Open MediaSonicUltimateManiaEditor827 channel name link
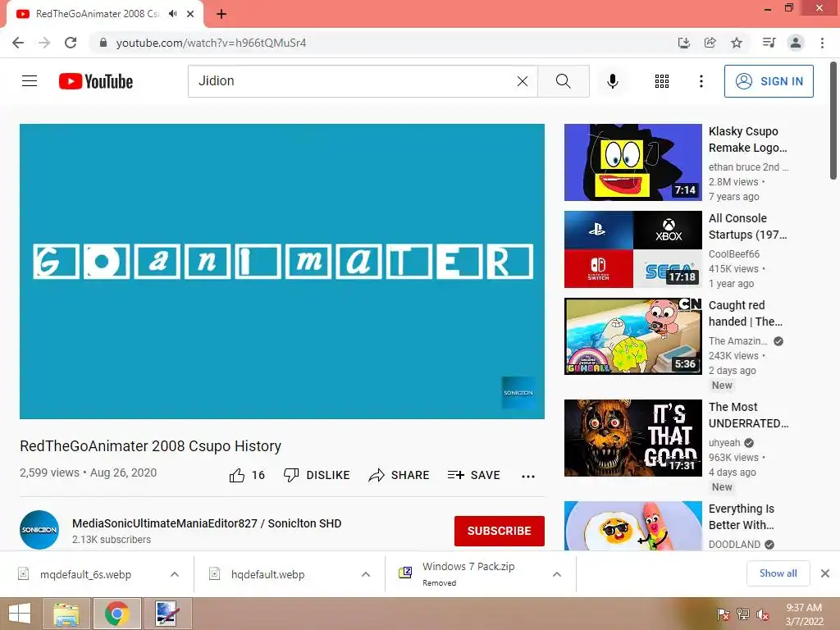 point(207,523)
